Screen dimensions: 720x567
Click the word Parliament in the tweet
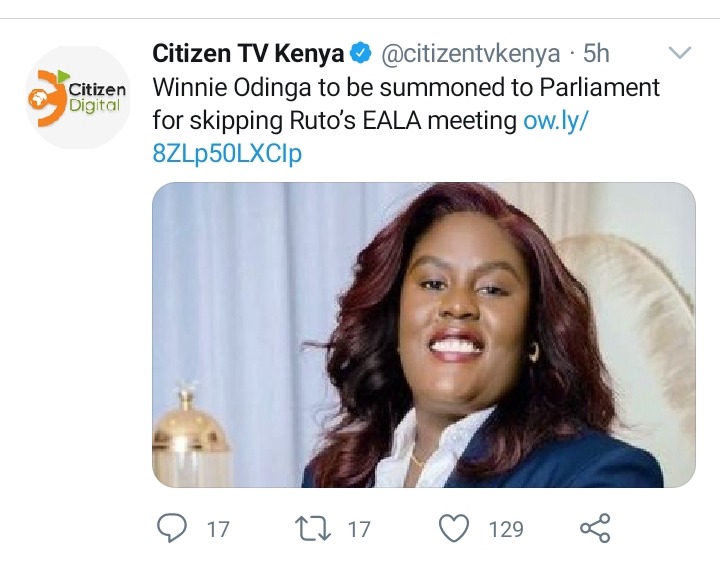600,87
